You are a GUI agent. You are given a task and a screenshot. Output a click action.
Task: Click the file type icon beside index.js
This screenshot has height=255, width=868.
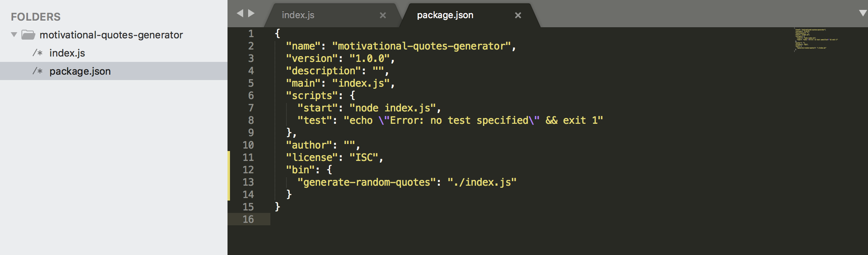(38, 53)
